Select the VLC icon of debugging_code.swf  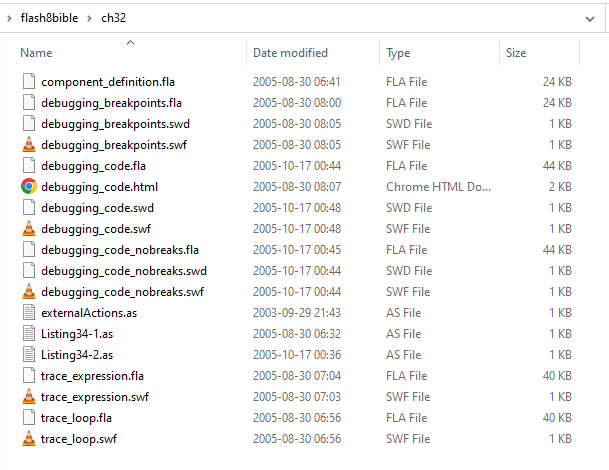point(29,228)
